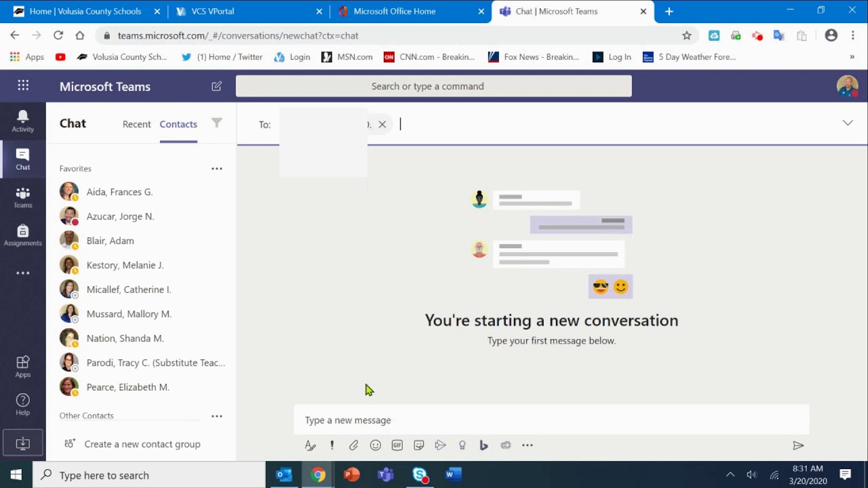Select contact Pearce, Elizabeth M.
The height and width of the screenshot is (488, 868).
click(141, 387)
